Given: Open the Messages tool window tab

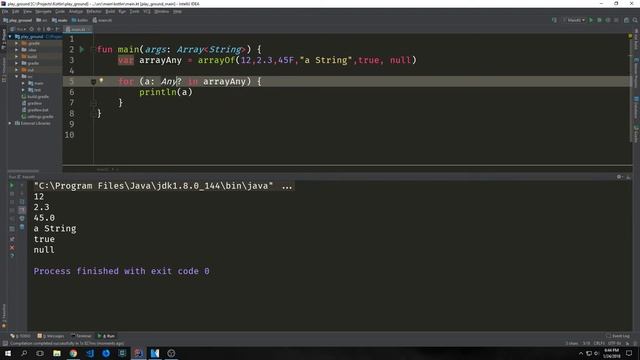Looking at the screenshot, I should point(51,336).
